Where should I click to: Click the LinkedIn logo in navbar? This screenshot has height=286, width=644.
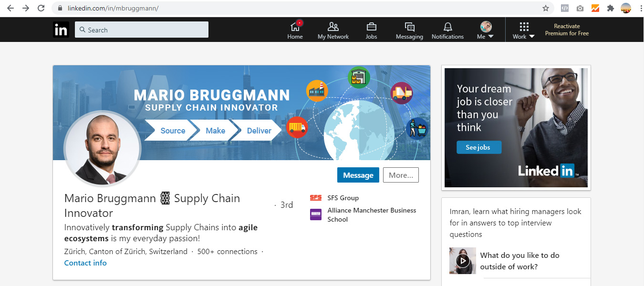click(x=61, y=30)
